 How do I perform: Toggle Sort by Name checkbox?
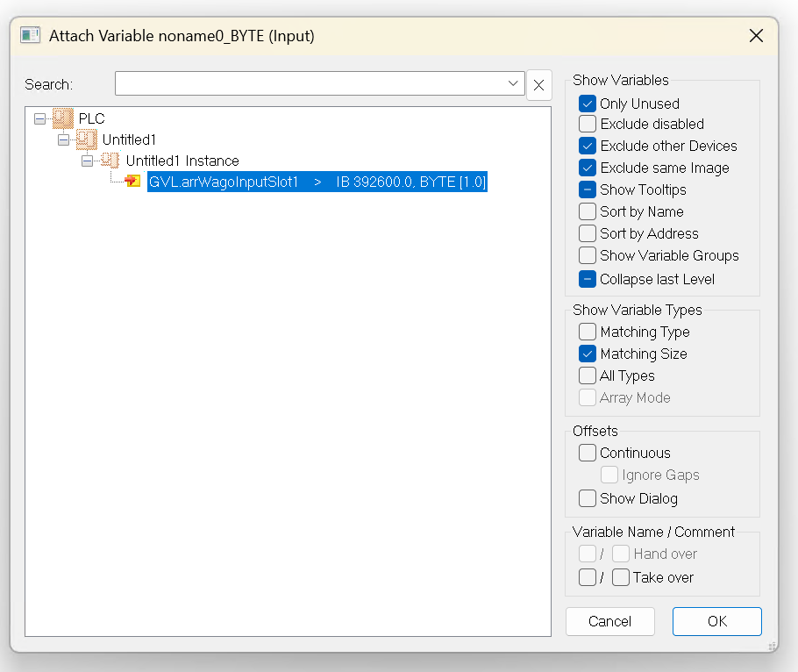coord(588,211)
